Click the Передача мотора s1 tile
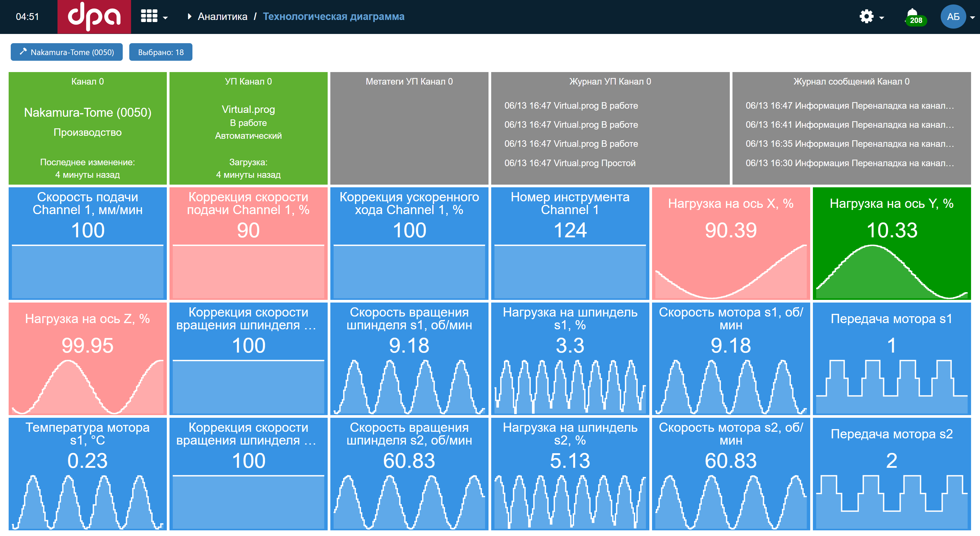Image resolution: width=980 pixels, height=536 pixels. (891, 358)
